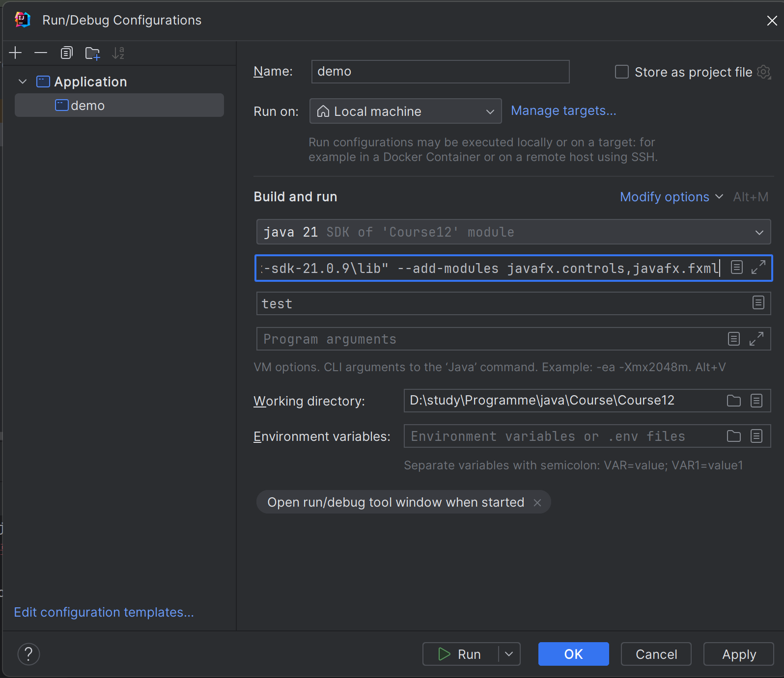
Task: Add a new configuration with the plus icon
Action: (16, 53)
